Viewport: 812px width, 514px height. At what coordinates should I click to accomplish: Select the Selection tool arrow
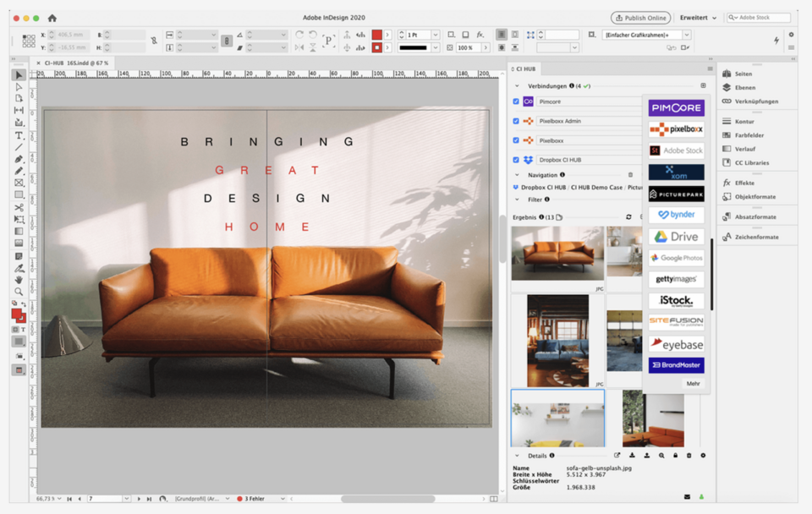pos(19,75)
